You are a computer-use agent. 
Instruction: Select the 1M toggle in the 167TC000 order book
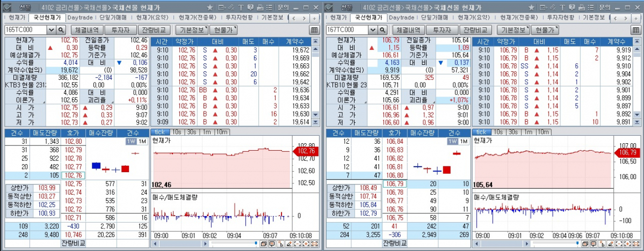(464, 141)
